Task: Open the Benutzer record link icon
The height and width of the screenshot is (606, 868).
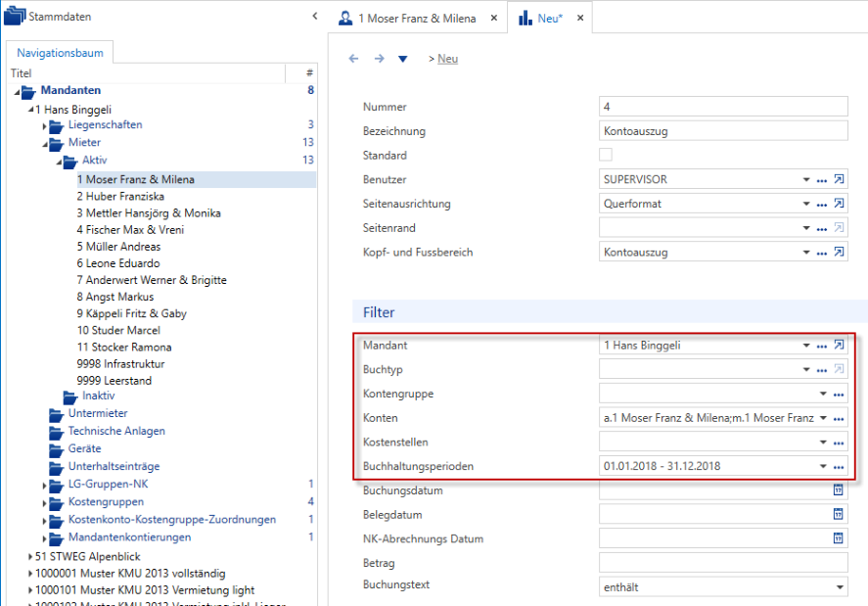Action: [x=840, y=179]
